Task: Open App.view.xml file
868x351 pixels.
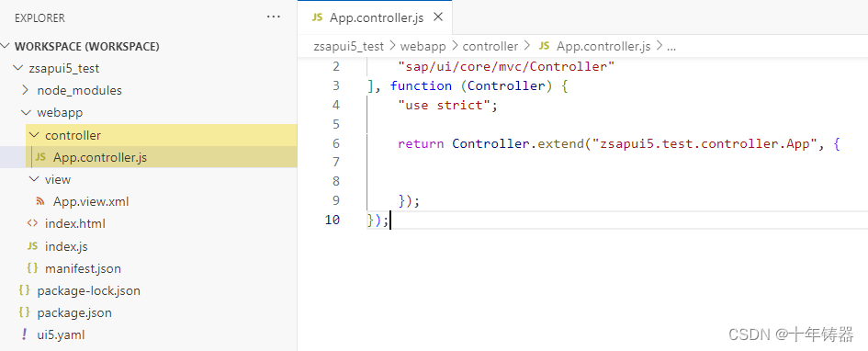Action: [91, 201]
